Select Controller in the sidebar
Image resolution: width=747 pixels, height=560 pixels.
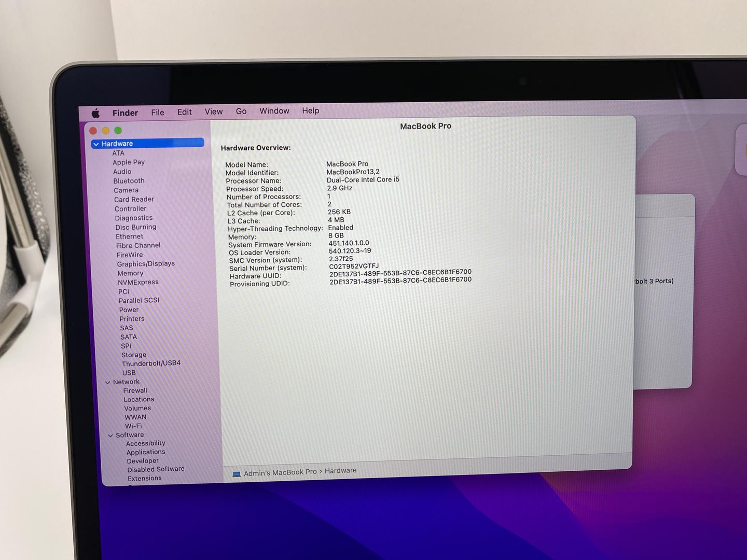131,209
